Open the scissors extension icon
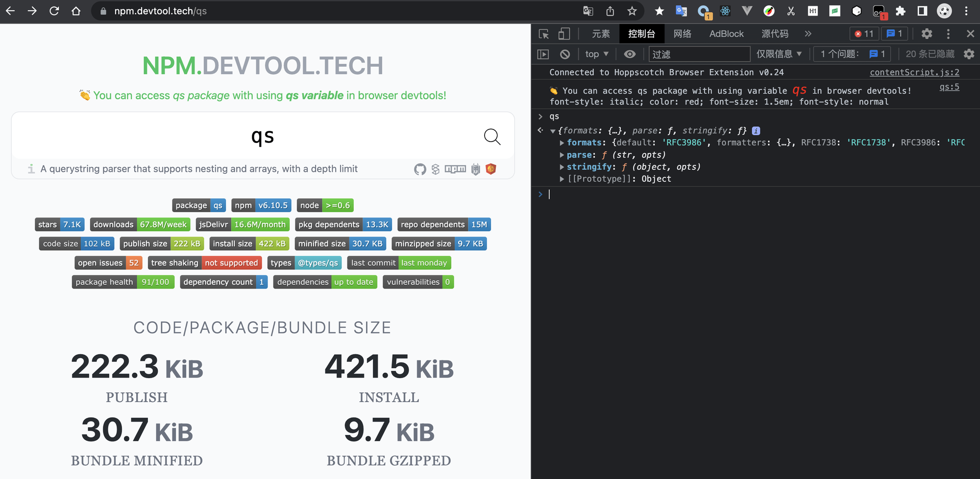This screenshot has height=479, width=980. pos(791,11)
